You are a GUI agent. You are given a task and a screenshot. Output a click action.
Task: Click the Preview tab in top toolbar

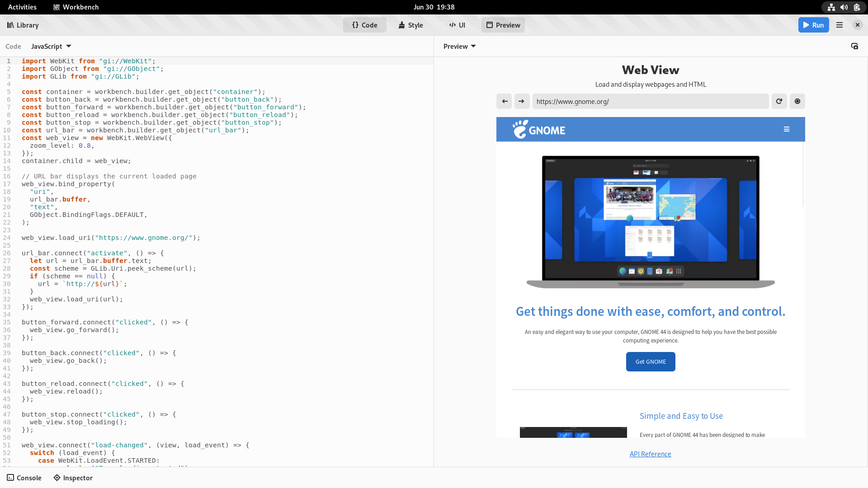point(503,25)
